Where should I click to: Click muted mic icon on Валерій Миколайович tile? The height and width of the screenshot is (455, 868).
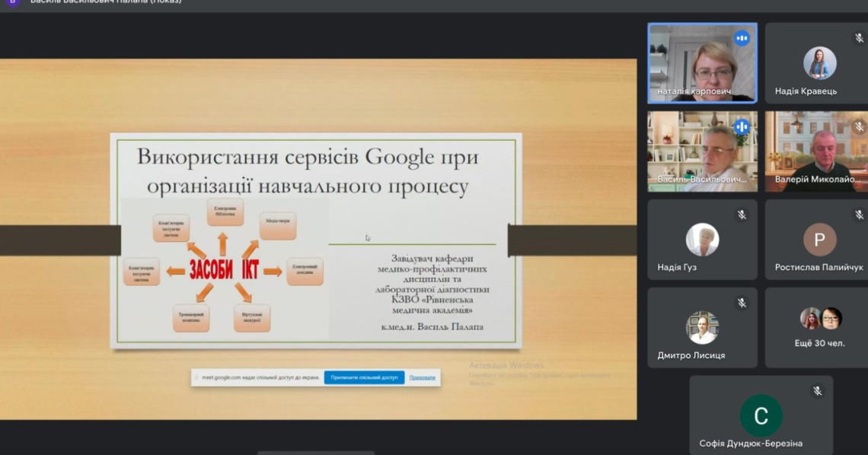coord(859,126)
